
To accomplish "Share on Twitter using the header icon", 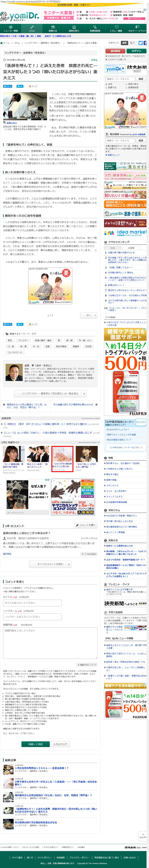I will coord(141,43).
